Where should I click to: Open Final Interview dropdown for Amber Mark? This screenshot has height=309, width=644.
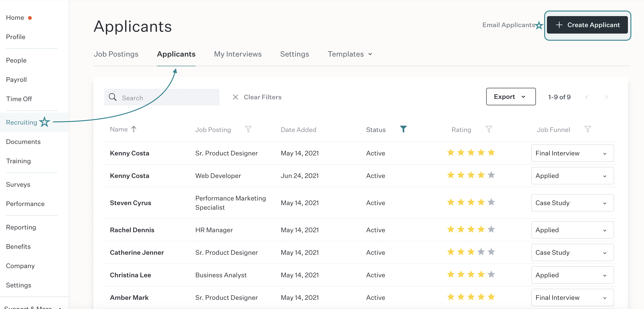tap(572, 298)
